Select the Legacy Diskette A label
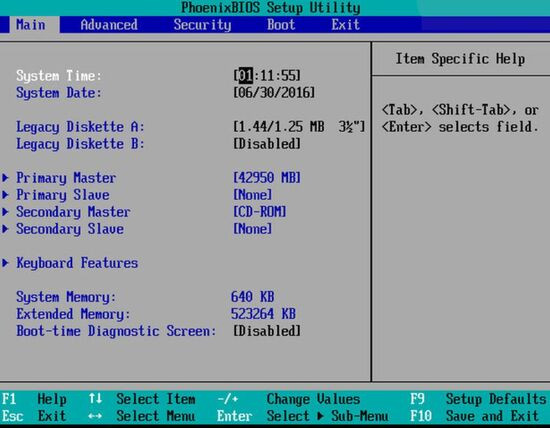Viewport: 550px width, 428px height. click(80, 127)
